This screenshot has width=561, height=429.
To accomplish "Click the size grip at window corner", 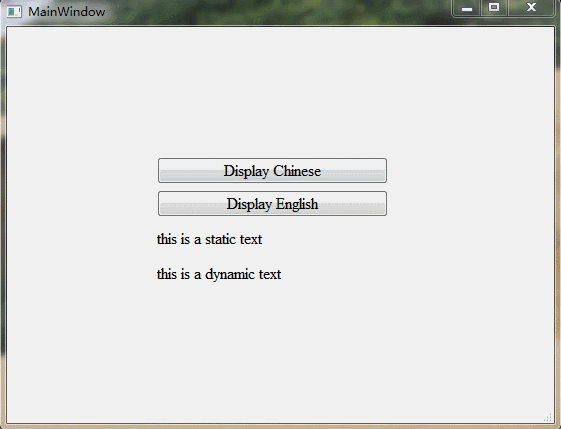I will 548,417.
